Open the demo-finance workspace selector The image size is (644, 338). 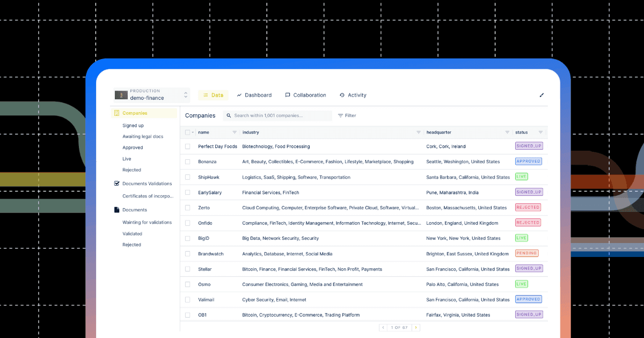point(152,95)
